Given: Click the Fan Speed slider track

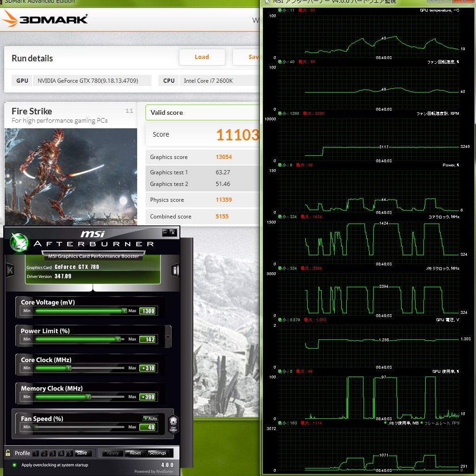Looking at the screenshot, I should (x=80, y=427).
